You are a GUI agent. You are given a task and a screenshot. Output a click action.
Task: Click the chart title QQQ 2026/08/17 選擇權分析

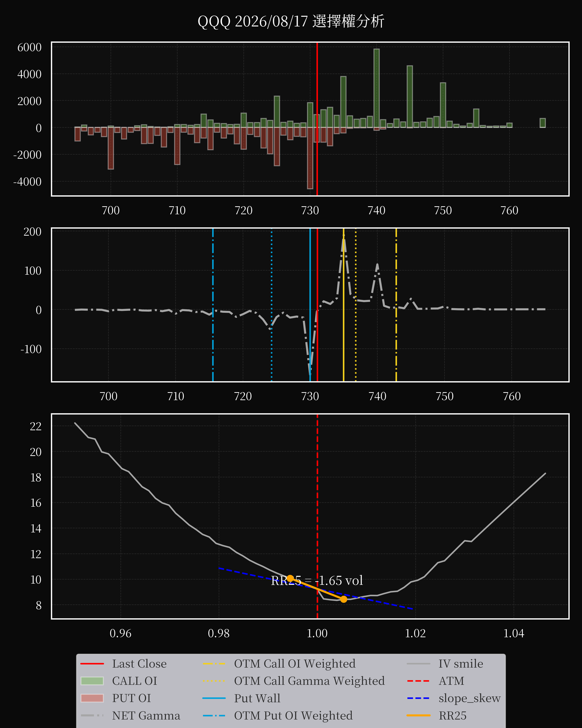tap(291, 21)
